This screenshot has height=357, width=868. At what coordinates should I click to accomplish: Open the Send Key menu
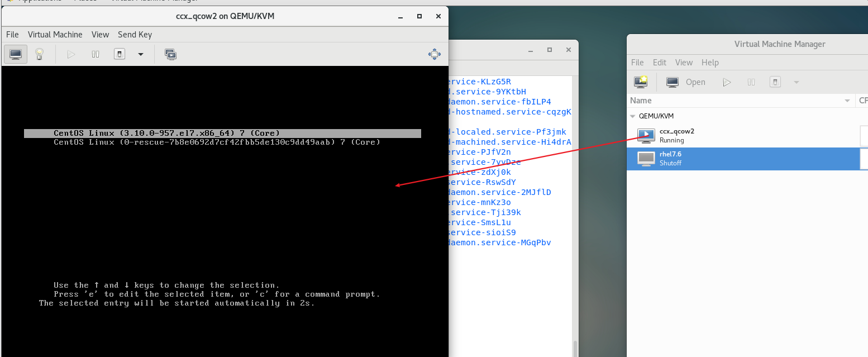click(135, 34)
